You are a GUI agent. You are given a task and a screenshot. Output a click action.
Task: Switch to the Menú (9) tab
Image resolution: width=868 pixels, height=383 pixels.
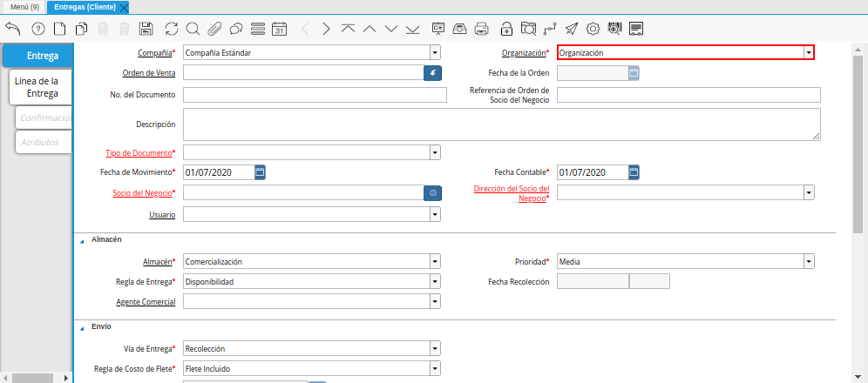point(24,7)
